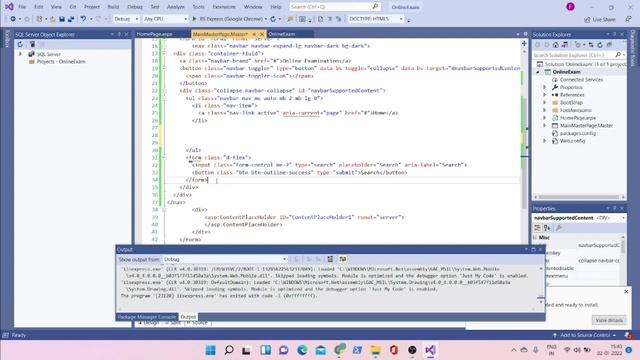This screenshot has width=640, height=360.
Task: Click the search magnifier in Solution Explorer
Action: click(618, 55)
